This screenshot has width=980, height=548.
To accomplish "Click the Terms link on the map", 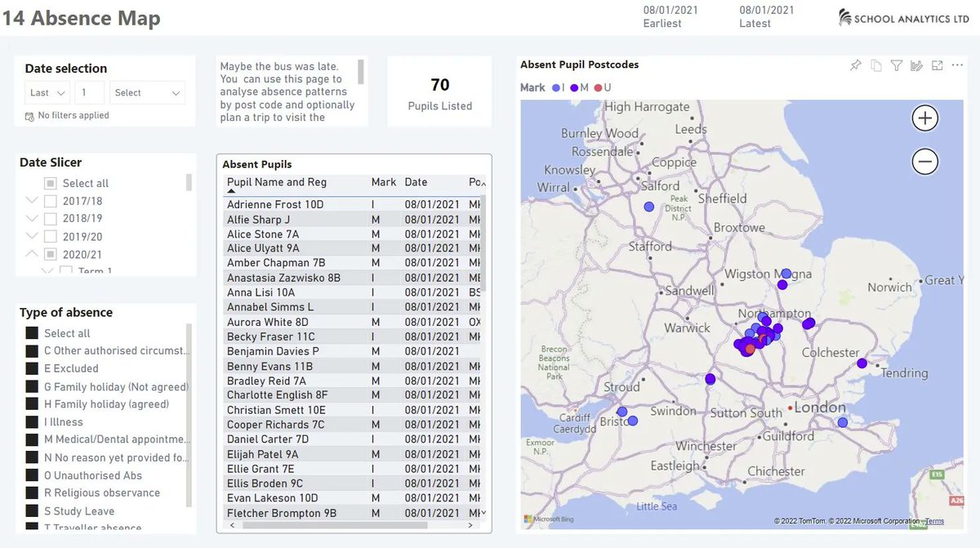I will coord(934,521).
